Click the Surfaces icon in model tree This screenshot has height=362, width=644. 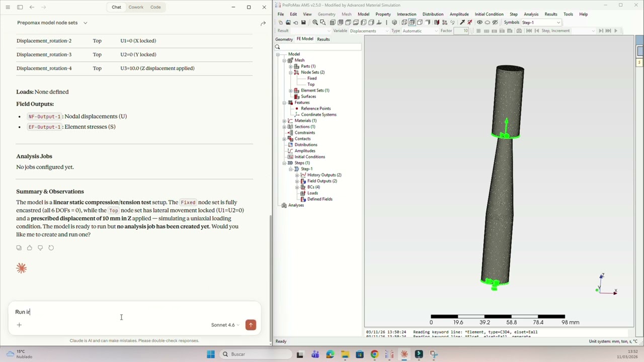coord(296,97)
